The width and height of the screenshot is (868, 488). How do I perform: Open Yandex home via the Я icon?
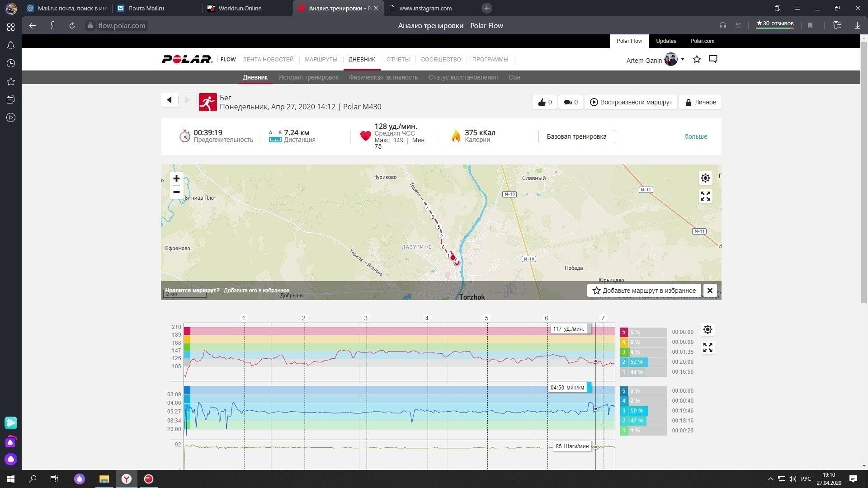coord(52,26)
